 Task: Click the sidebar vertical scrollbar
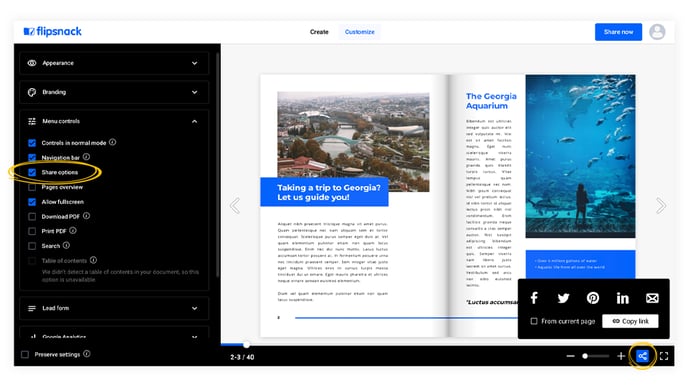[x=217, y=165]
